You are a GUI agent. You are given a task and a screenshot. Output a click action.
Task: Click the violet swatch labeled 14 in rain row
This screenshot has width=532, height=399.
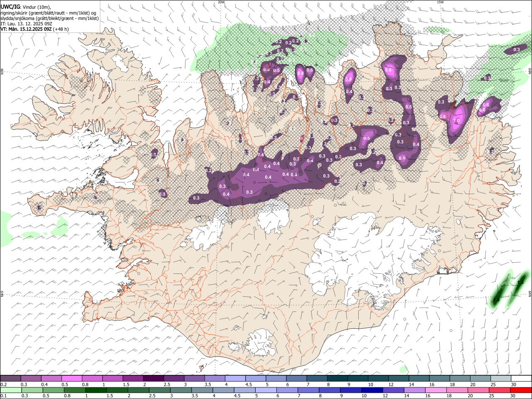point(414,390)
